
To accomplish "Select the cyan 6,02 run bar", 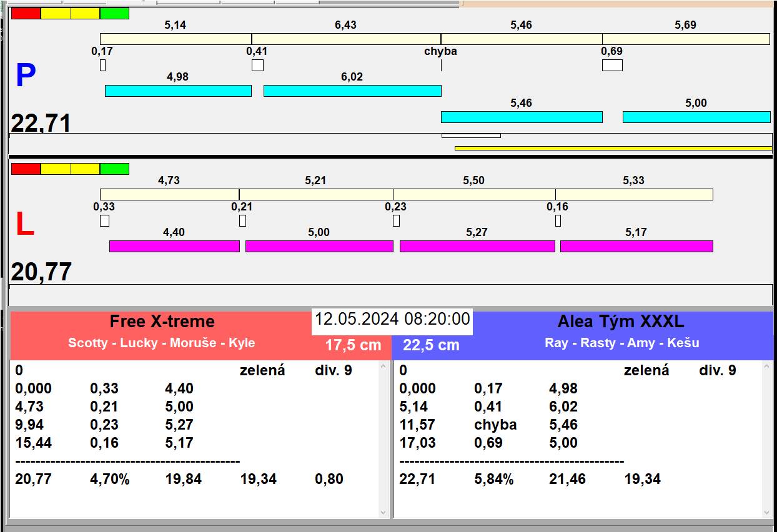I will pyautogui.click(x=352, y=91).
